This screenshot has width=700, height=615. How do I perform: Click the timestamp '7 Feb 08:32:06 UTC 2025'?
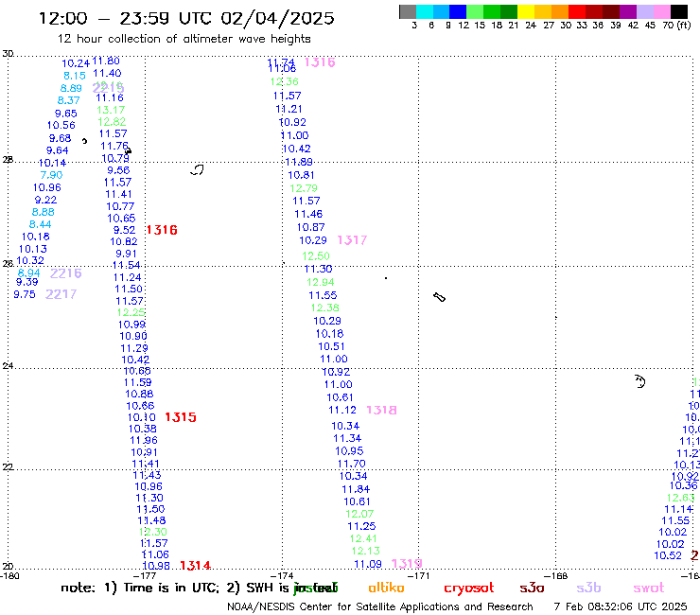tap(621, 607)
